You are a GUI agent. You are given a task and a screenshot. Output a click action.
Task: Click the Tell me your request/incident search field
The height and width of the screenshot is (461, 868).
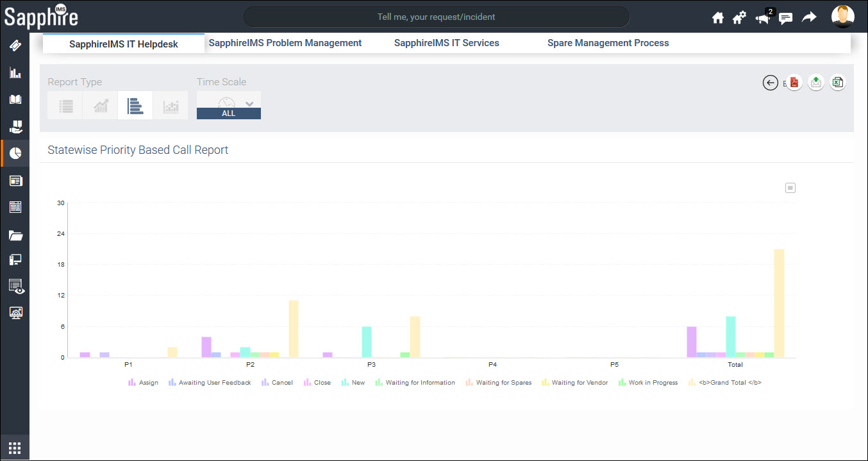pos(435,17)
